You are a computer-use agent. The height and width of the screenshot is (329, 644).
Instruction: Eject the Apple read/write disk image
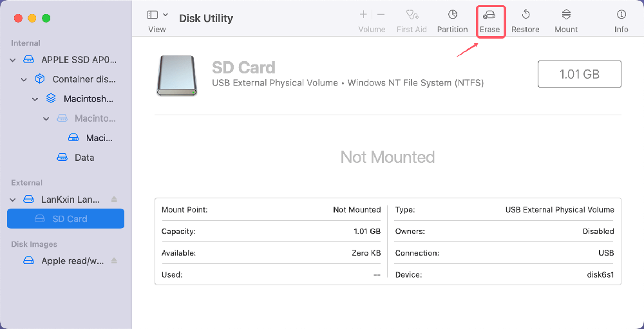(x=115, y=261)
